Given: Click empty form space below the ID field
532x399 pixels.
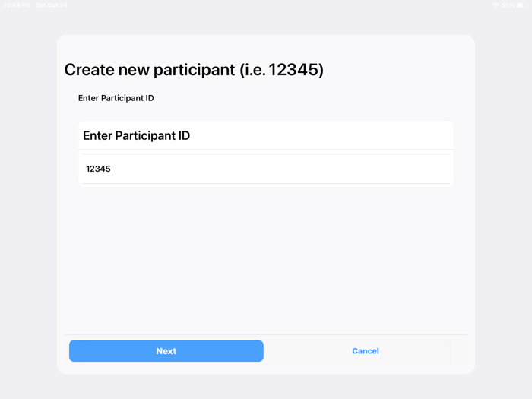Looking at the screenshot, I should (x=266, y=258).
